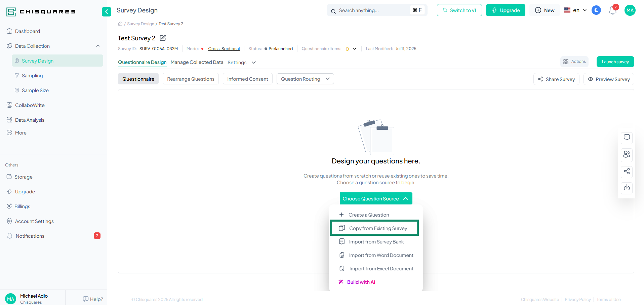Click the download icon in right floating panel

(627, 188)
